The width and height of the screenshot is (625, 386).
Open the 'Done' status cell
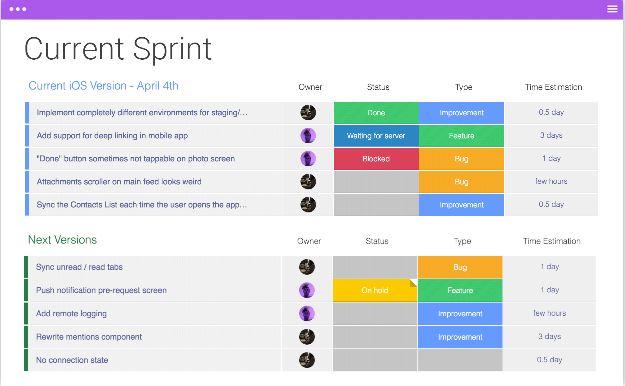[376, 113]
